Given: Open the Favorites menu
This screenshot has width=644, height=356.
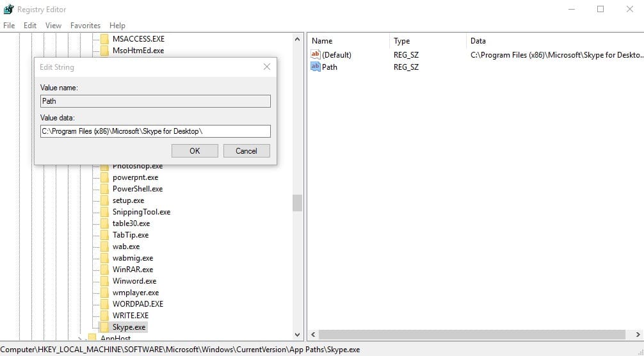Looking at the screenshot, I should (x=85, y=26).
